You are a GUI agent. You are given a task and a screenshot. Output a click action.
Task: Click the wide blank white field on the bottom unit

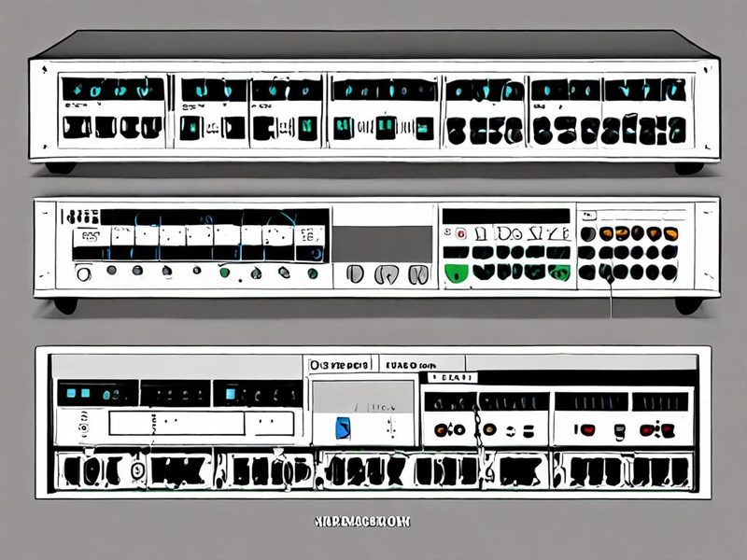[x=176, y=424]
